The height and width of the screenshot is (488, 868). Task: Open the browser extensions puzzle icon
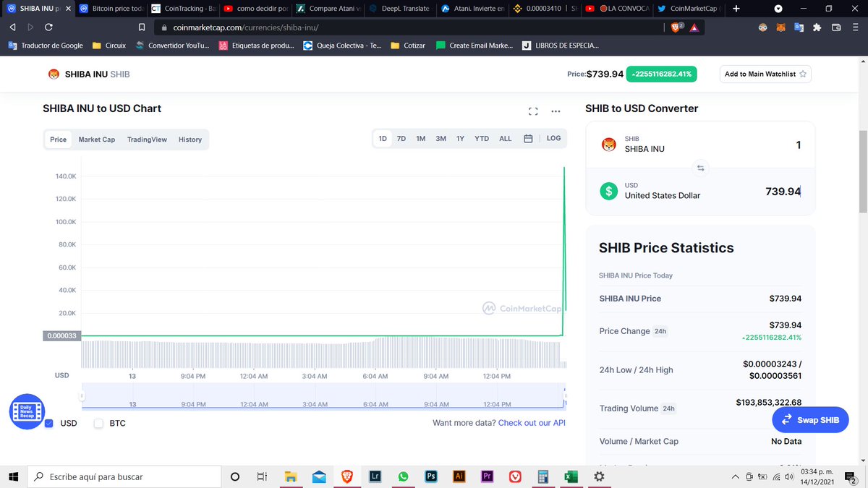click(817, 27)
